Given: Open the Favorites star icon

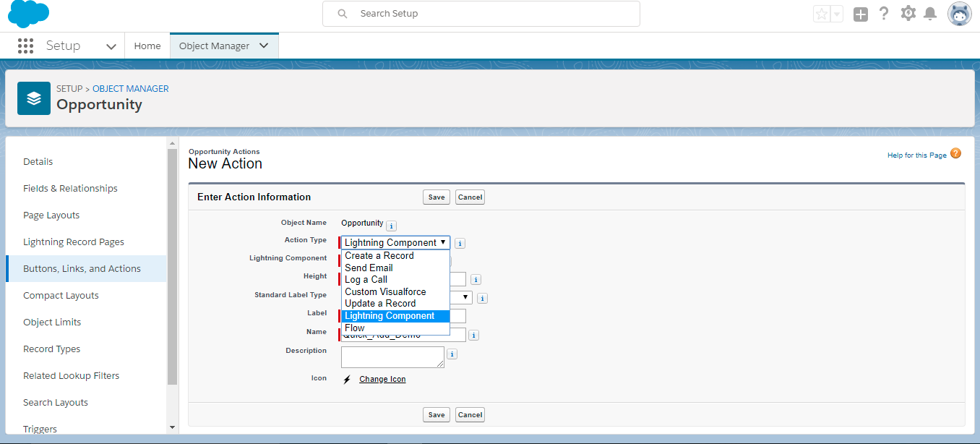Looking at the screenshot, I should coord(822,14).
